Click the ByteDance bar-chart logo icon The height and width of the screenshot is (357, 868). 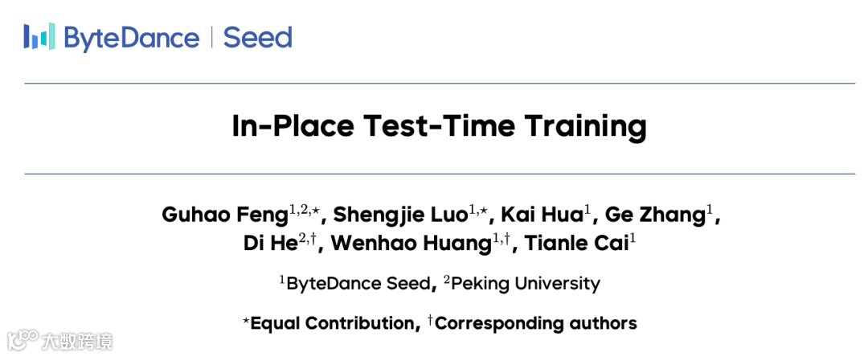pyautogui.click(x=39, y=36)
